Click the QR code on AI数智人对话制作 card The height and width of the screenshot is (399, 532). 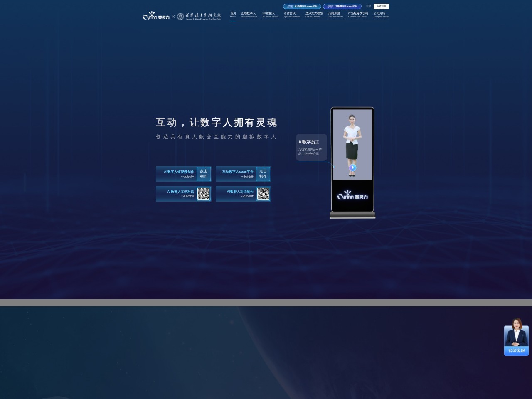coord(263,194)
